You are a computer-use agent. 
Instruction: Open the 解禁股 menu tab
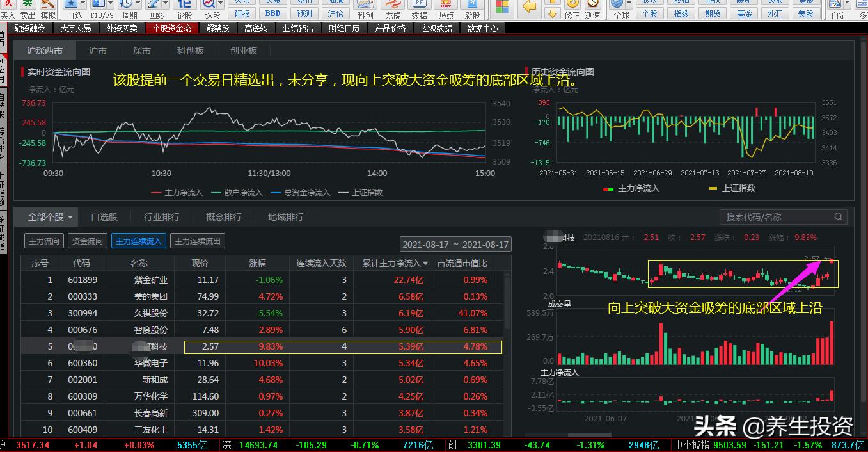(219, 28)
